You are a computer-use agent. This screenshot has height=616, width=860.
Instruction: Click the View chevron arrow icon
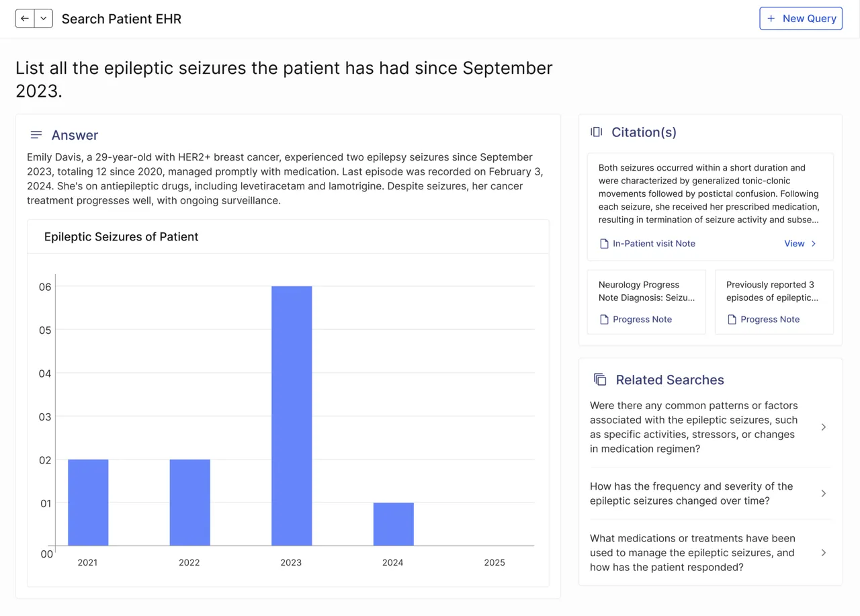(814, 244)
